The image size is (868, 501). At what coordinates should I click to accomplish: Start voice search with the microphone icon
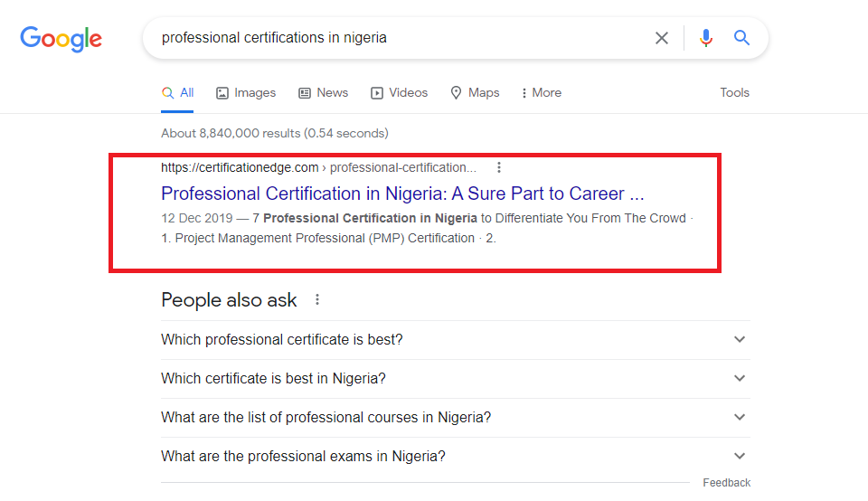tap(706, 38)
